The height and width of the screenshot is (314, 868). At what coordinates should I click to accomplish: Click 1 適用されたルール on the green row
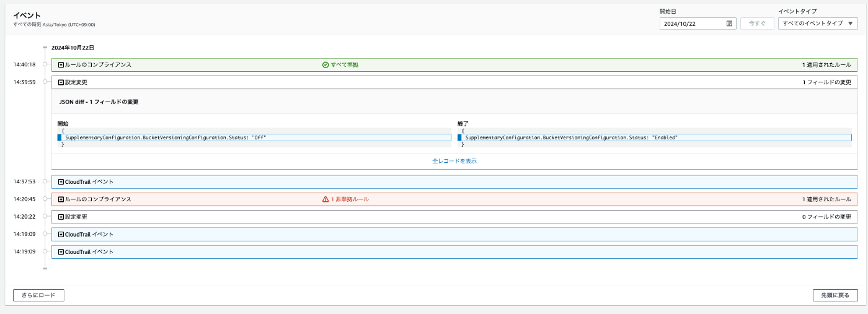tap(826, 64)
